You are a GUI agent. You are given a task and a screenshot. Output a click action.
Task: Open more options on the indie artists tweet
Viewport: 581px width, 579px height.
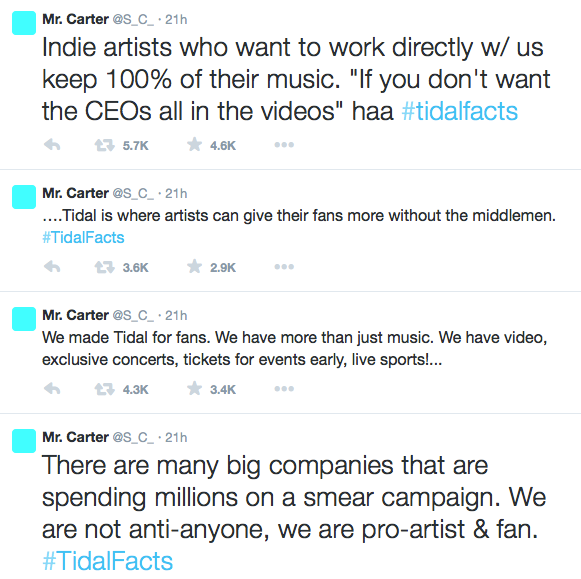tap(284, 145)
